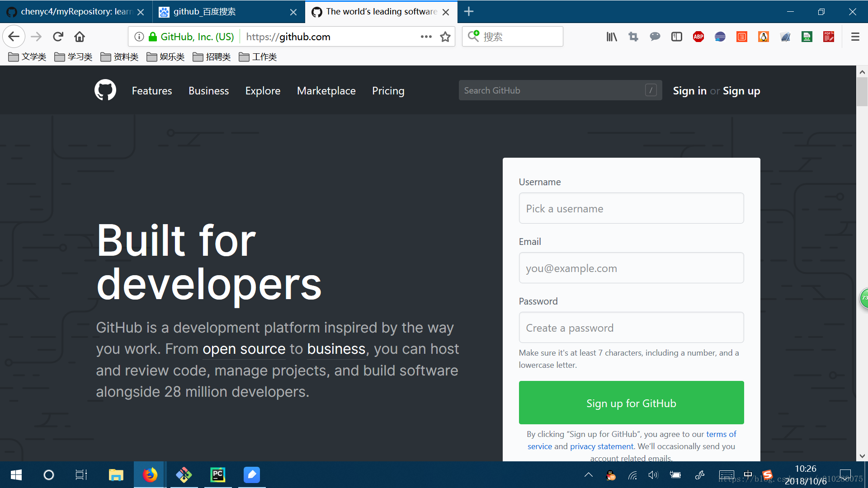This screenshot has width=868, height=488.
Task: Click the chat bubble toolbar icon
Action: (x=655, y=37)
